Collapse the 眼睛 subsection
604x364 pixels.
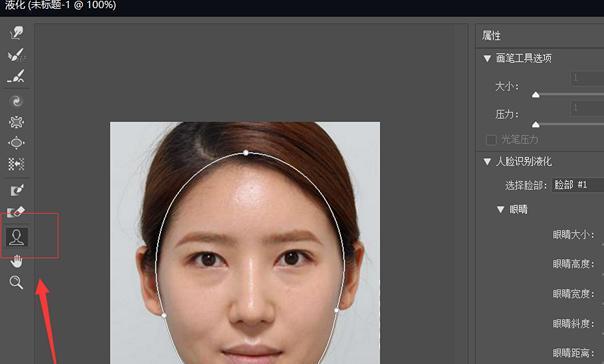click(500, 210)
